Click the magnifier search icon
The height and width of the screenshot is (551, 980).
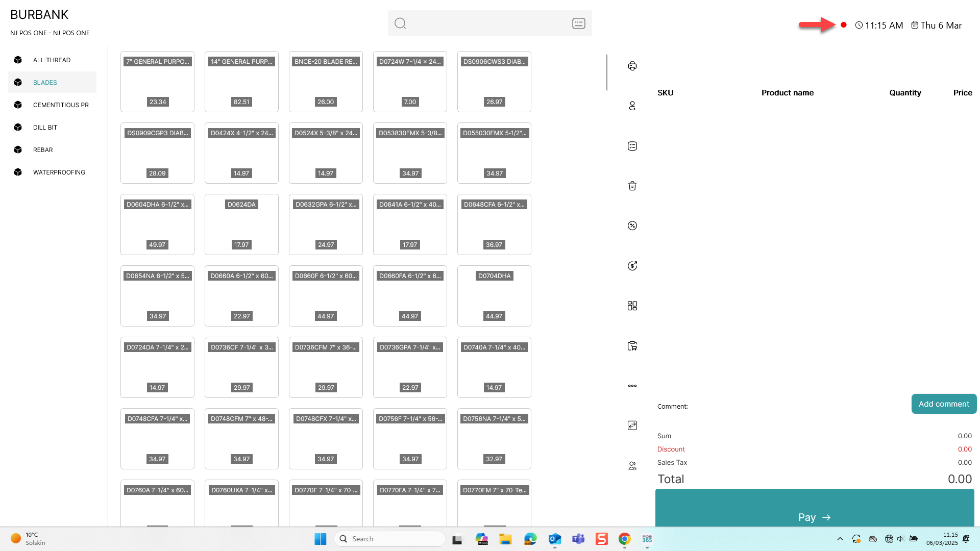pos(400,23)
